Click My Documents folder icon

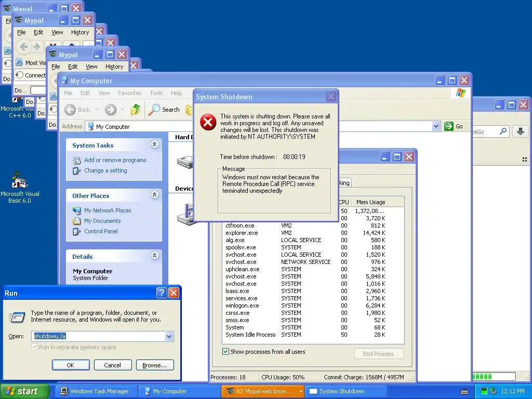(77, 221)
